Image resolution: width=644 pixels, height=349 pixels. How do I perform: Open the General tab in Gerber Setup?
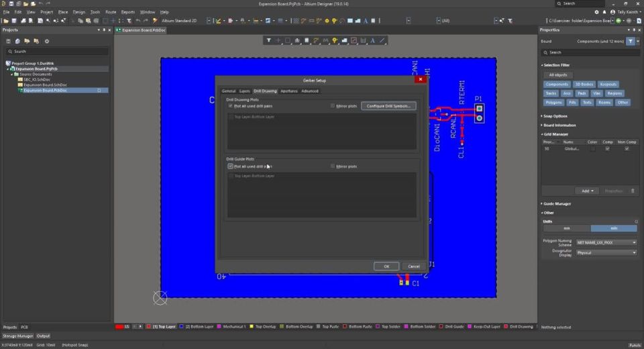(x=229, y=91)
